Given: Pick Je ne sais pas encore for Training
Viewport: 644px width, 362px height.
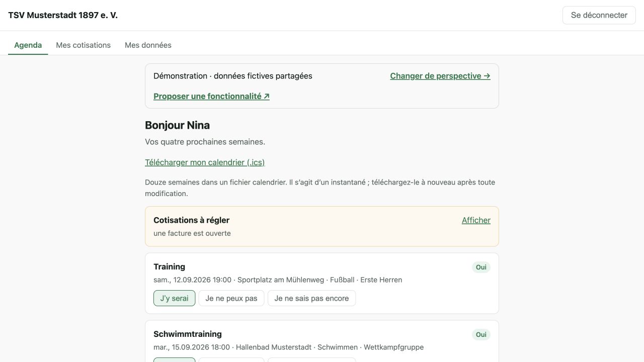Looking at the screenshot, I should point(311,298).
